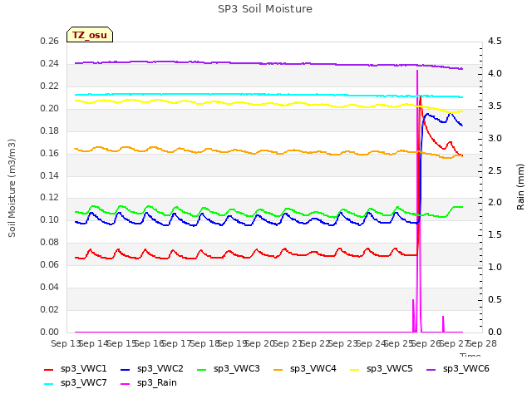
Task: Click the tall magenta rain spike peak
Action: coord(417,71)
